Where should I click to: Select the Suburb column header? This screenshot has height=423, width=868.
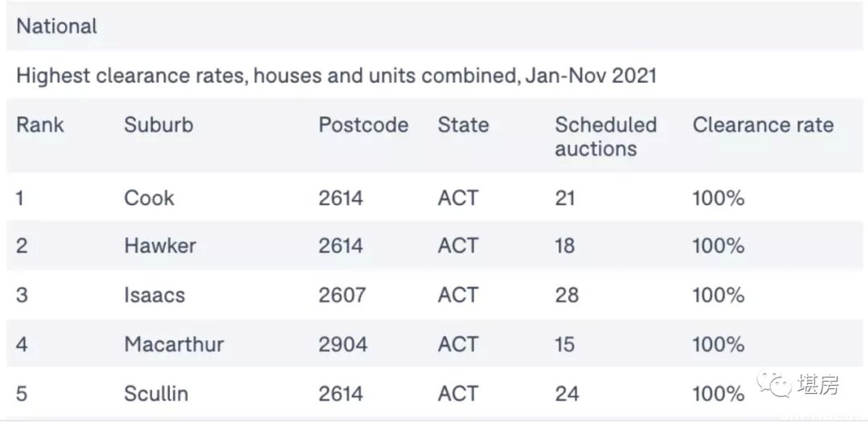coord(158,125)
